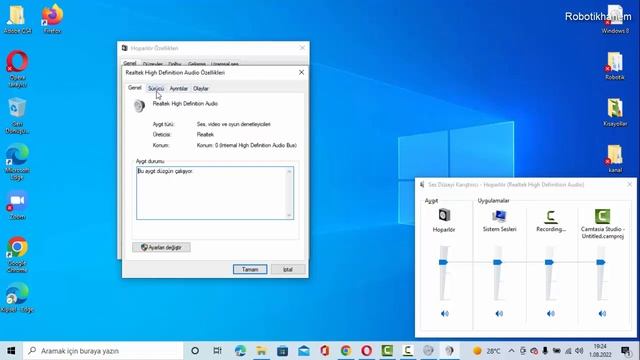
Task: Open Edge from the taskbar
Action: click(x=240, y=351)
